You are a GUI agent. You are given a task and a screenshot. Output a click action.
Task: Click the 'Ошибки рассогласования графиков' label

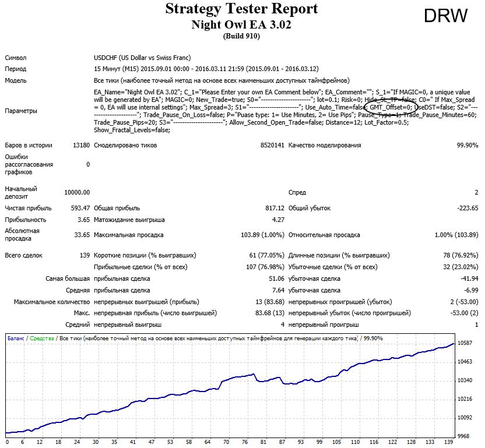point(29,164)
